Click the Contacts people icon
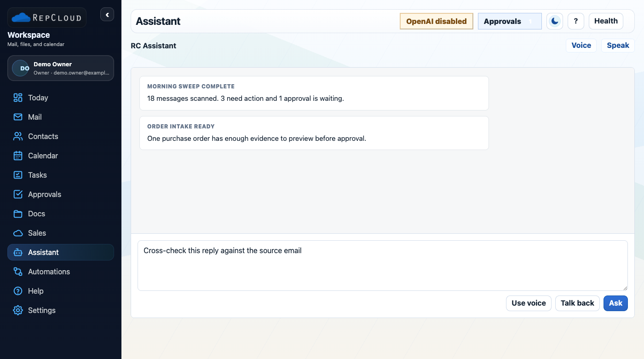The width and height of the screenshot is (644, 359). tap(18, 136)
